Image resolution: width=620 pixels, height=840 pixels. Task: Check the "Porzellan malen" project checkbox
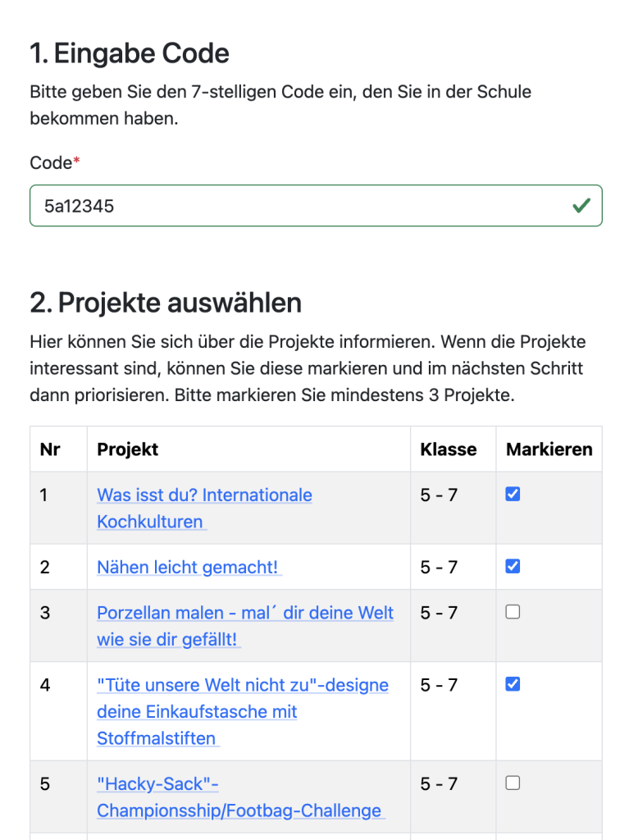(513, 611)
